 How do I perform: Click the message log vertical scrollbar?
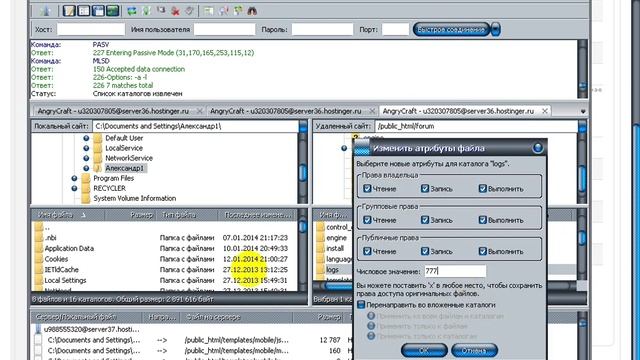point(582,69)
